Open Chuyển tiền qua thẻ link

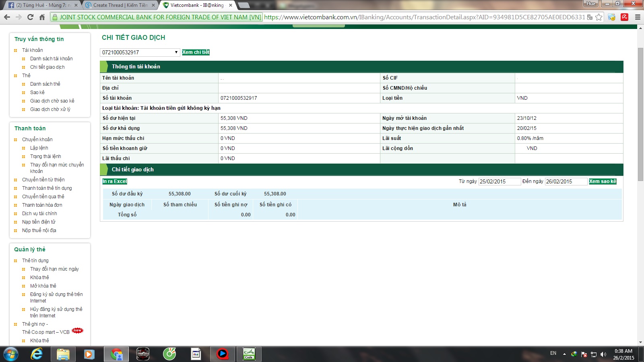click(x=43, y=197)
